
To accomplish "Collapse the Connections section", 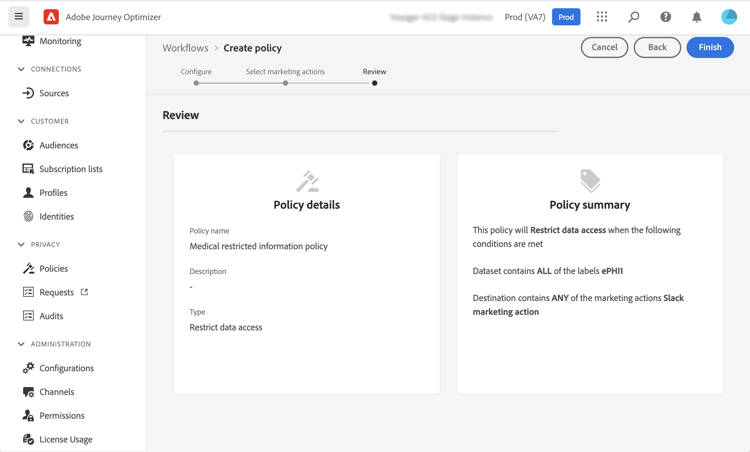I will [21, 69].
